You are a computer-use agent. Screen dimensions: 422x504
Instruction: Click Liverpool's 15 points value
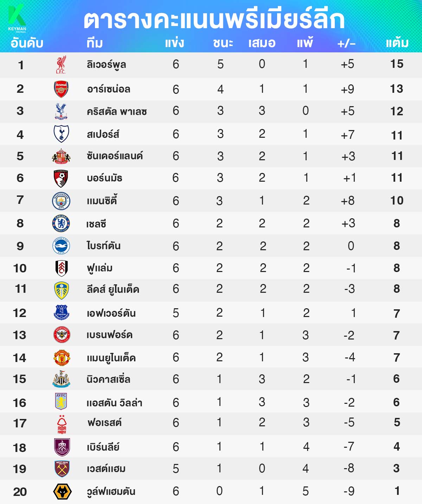(397, 64)
